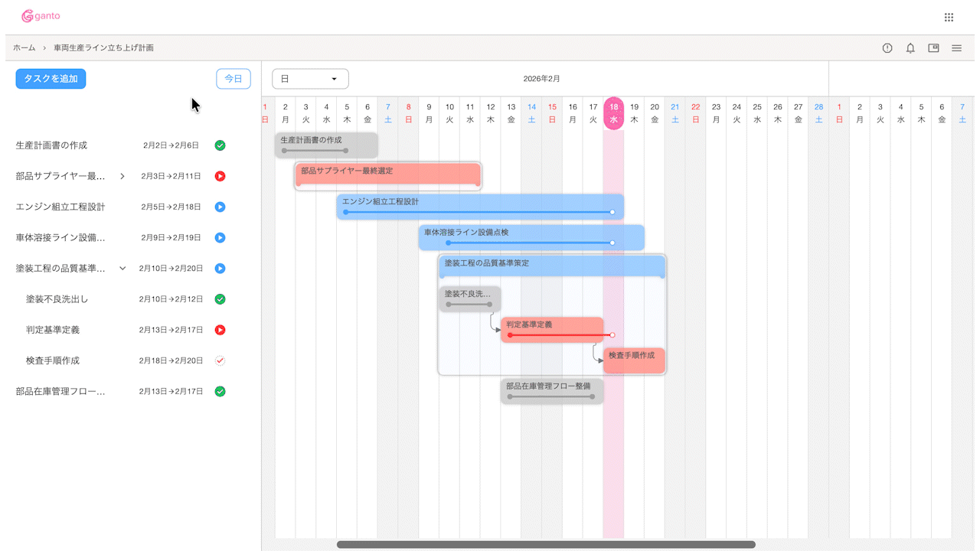Click the タスクを追加 button
Viewport: 980px width, 551px height.
pyautogui.click(x=51, y=79)
